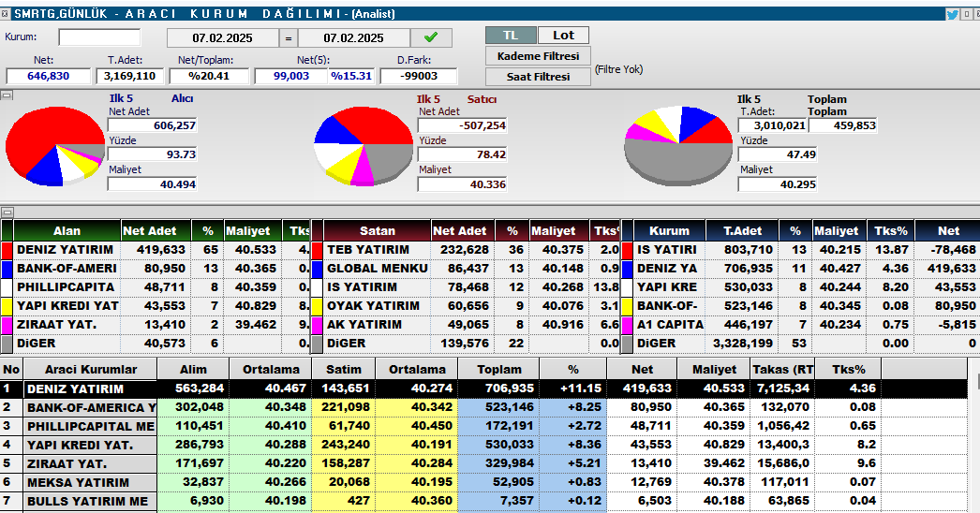Click blue swatch beside BANK-OF-AMERI buyer
Viewport: 980px width, 513px height.
point(7,270)
